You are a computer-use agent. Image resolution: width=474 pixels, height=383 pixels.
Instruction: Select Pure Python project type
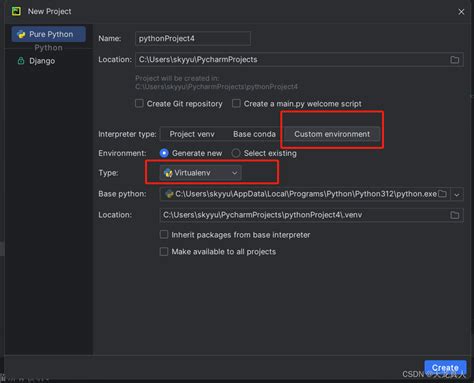pyautogui.click(x=49, y=34)
